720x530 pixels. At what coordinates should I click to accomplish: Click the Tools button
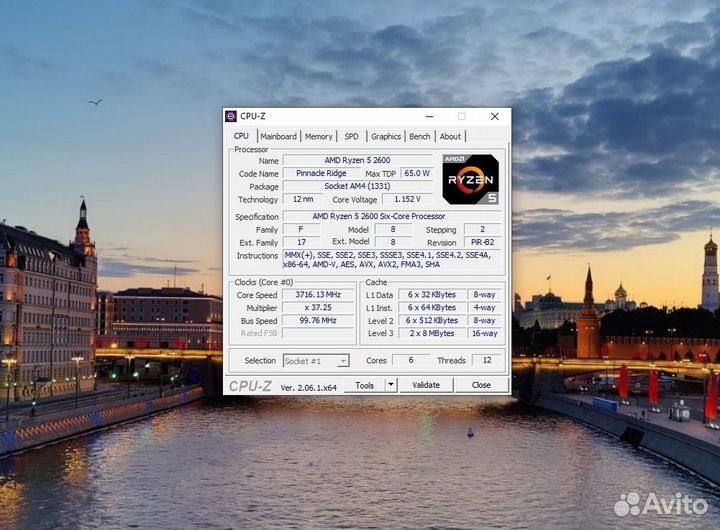point(364,385)
